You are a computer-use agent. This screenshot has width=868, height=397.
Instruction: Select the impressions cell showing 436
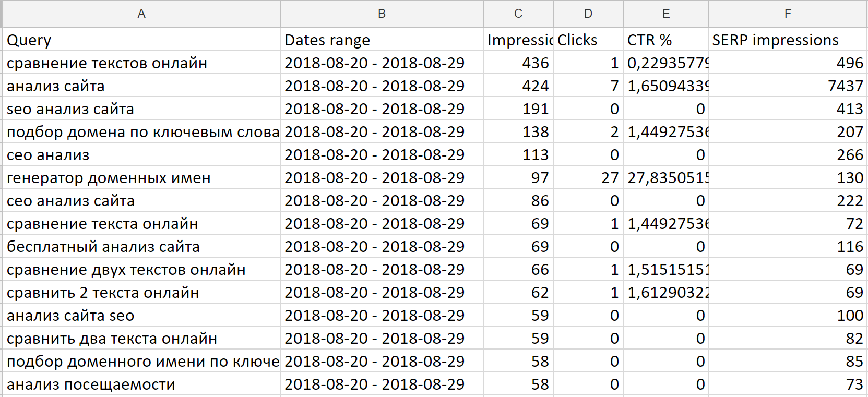point(518,63)
